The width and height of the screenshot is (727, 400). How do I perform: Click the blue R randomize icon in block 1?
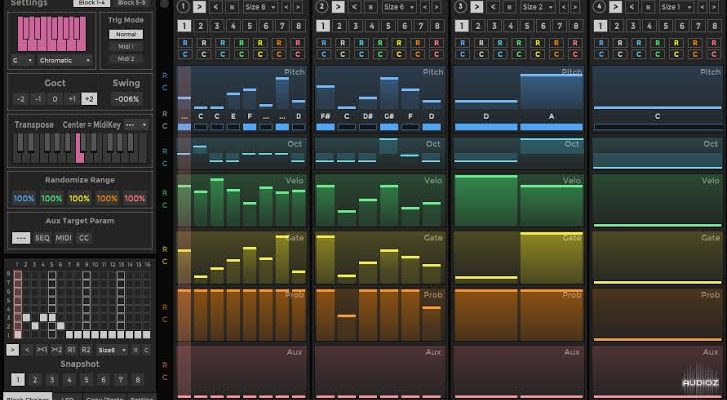pos(183,43)
